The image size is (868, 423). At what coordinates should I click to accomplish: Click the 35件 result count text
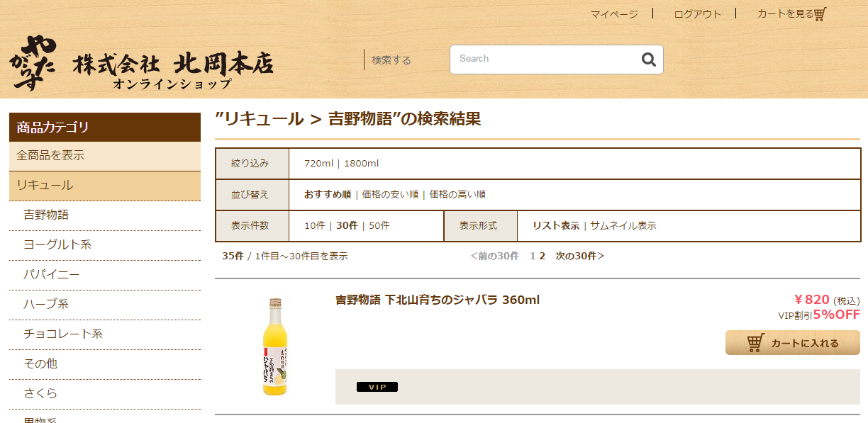tap(233, 256)
